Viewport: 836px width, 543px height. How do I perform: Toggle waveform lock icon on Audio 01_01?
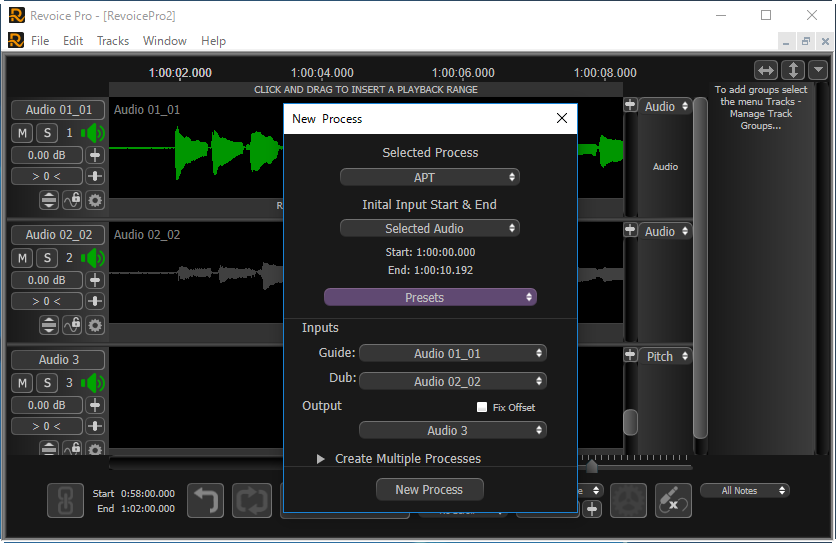(72, 200)
